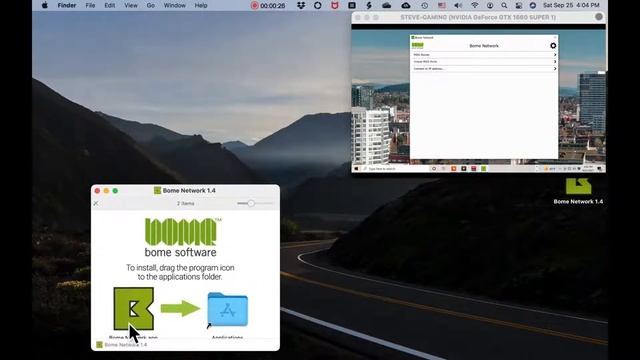Expand MIDI Router row chevron in remote window
Image resolution: width=640 pixels, height=360 pixels.
coord(555,55)
